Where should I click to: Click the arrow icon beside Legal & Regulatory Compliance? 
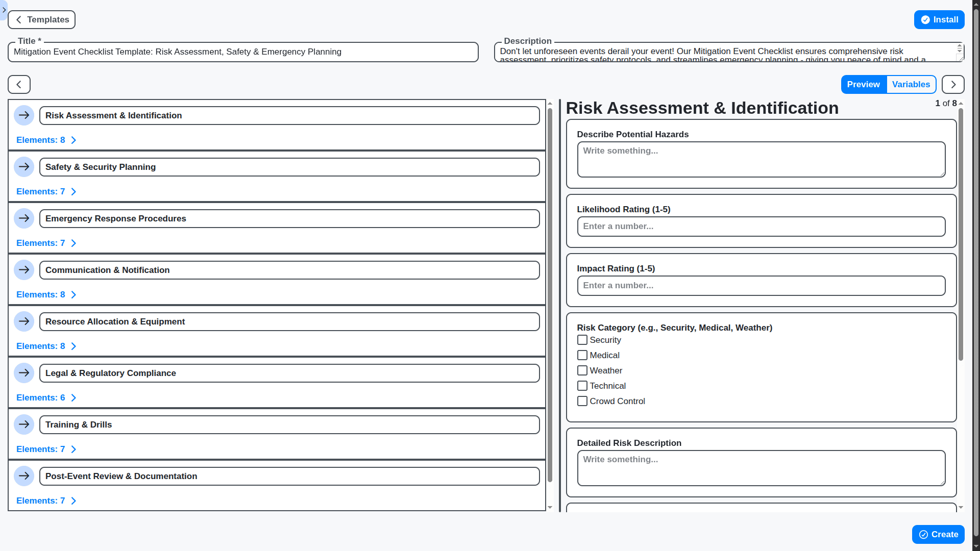click(24, 373)
